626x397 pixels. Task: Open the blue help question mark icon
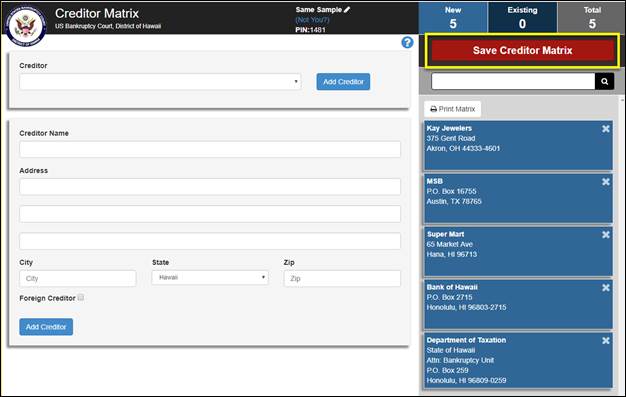coord(407,42)
